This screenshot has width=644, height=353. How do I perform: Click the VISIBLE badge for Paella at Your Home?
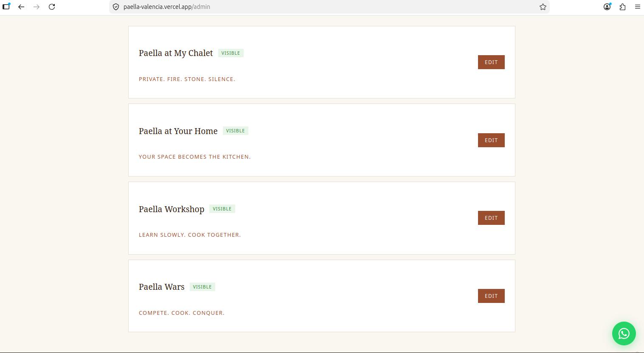(235, 131)
